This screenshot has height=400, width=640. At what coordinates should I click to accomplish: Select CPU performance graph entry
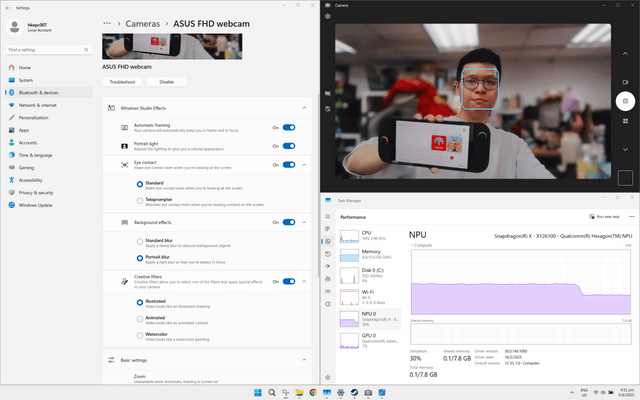point(369,236)
